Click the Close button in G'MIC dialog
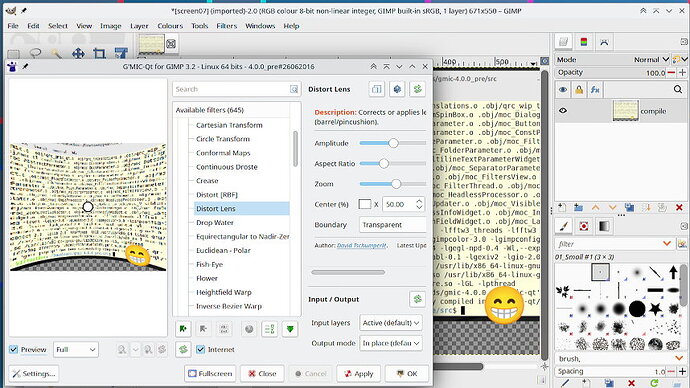 262,373
